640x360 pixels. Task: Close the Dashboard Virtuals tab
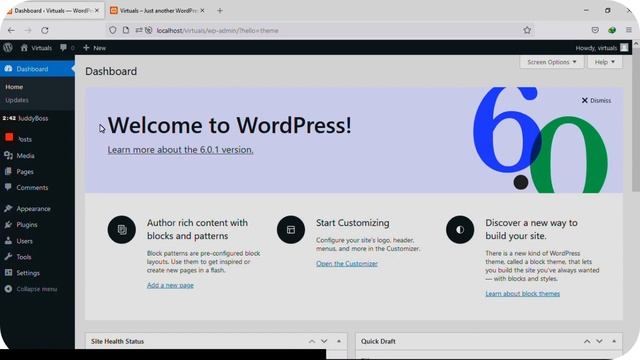97,11
